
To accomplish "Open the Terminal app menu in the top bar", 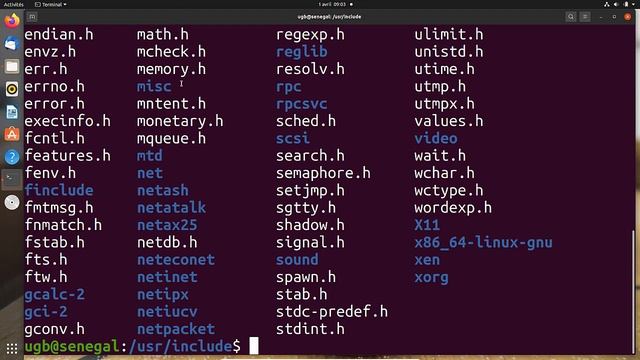I will (x=51, y=4).
